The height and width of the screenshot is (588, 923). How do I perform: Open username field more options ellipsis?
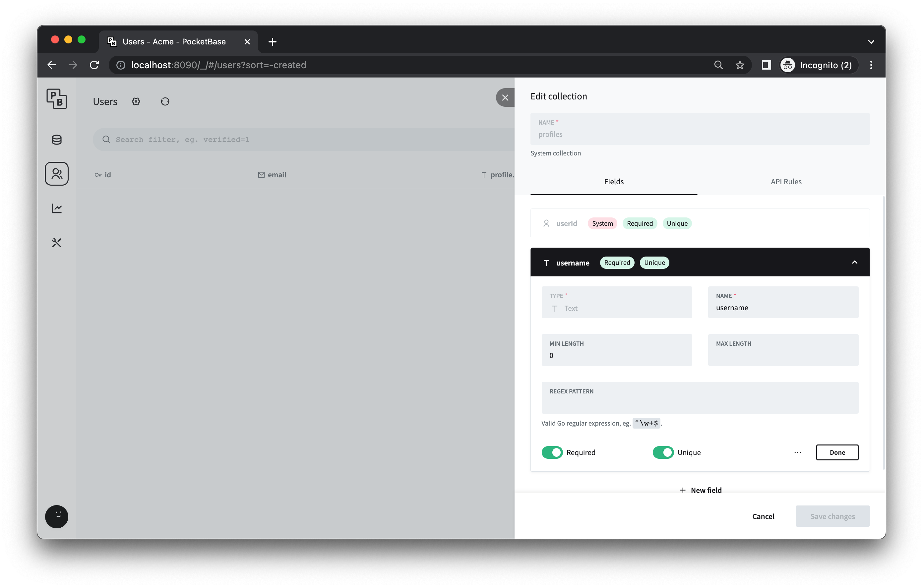798,452
